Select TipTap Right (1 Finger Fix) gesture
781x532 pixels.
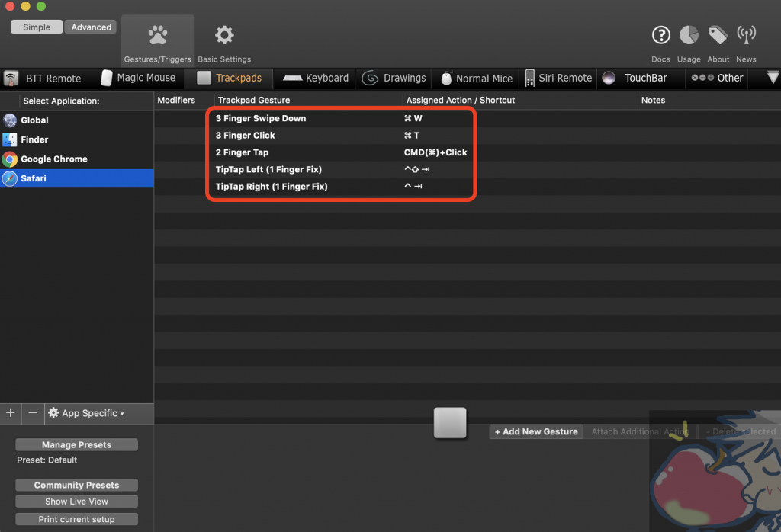click(x=272, y=187)
